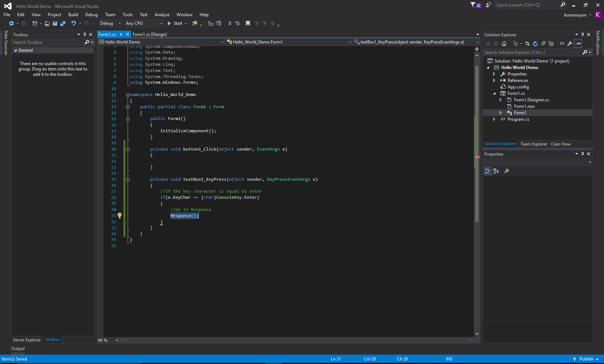This screenshot has width=604, height=364.
Task: Click the New Project toolbar icon
Action: (35, 23)
